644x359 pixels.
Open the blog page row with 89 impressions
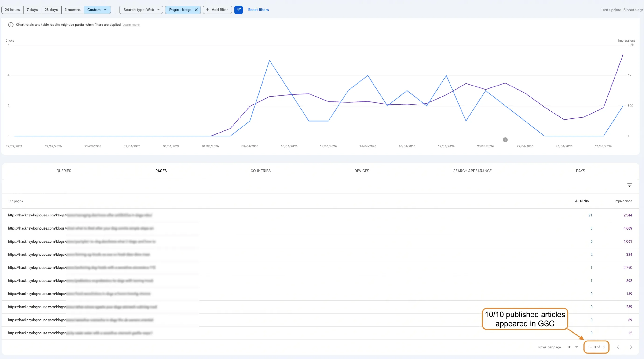pos(321,320)
